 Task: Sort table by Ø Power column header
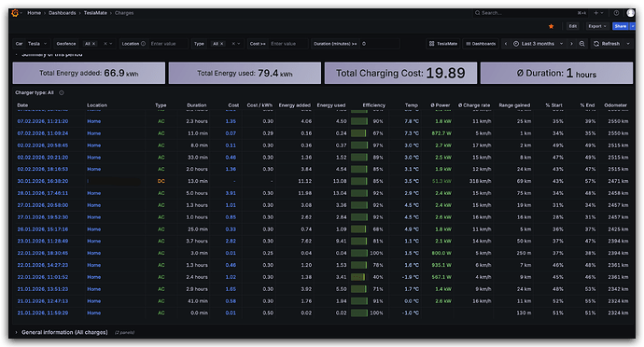pos(441,105)
